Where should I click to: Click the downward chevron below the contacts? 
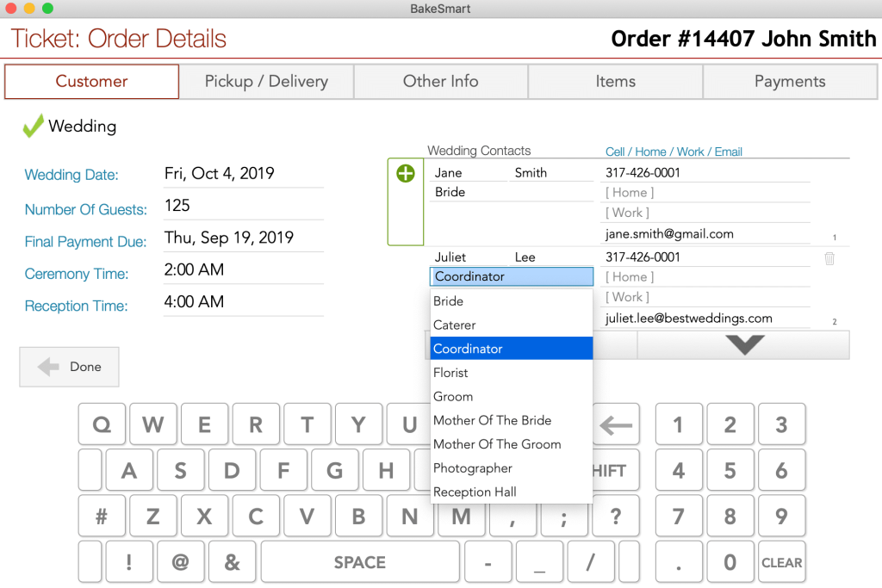point(742,344)
